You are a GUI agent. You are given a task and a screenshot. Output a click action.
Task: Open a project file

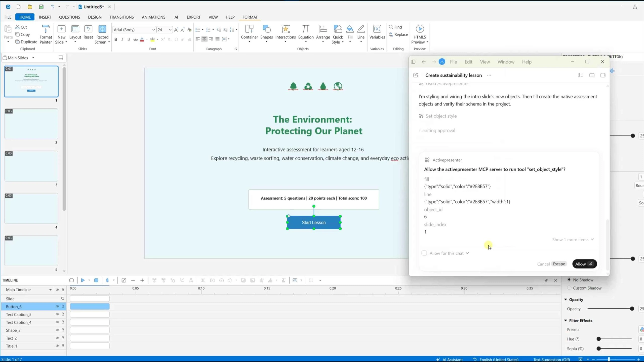pos(30,7)
